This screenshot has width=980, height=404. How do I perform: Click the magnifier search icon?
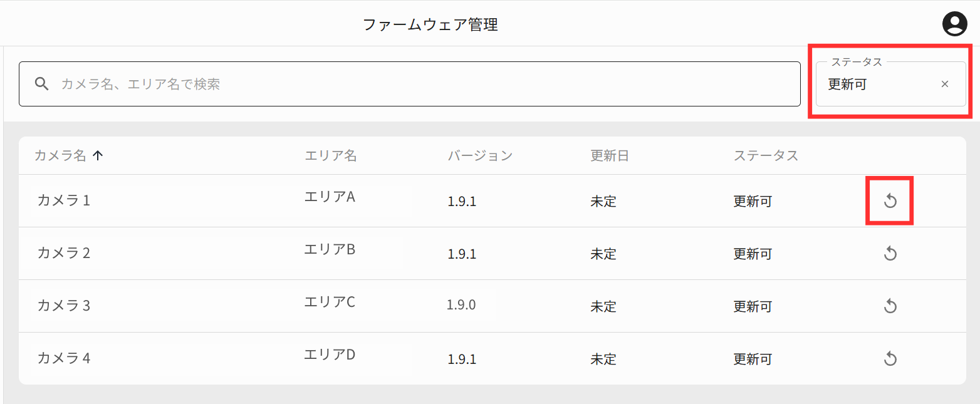pyautogui.click(x=42, y=84)
